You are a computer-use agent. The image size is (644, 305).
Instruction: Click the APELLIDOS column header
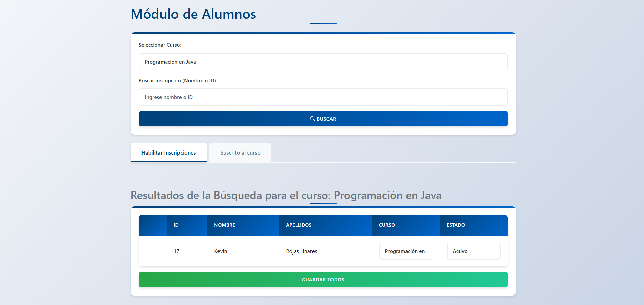point(299,225)
